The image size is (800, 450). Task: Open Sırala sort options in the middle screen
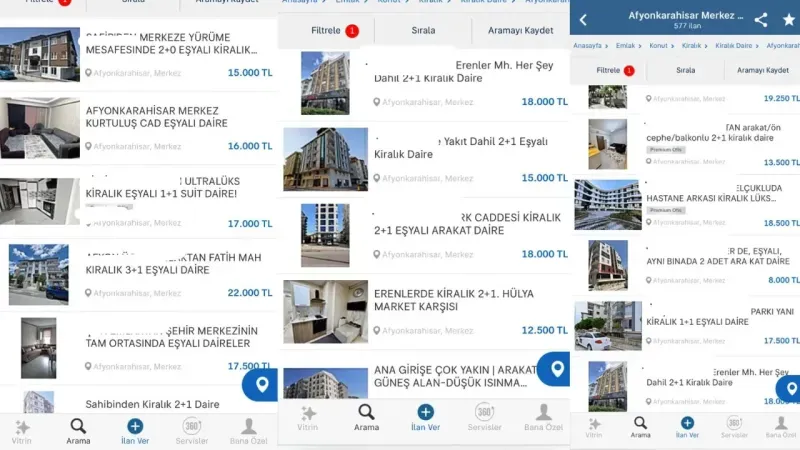pyautogui.click(x=423, y=31)
